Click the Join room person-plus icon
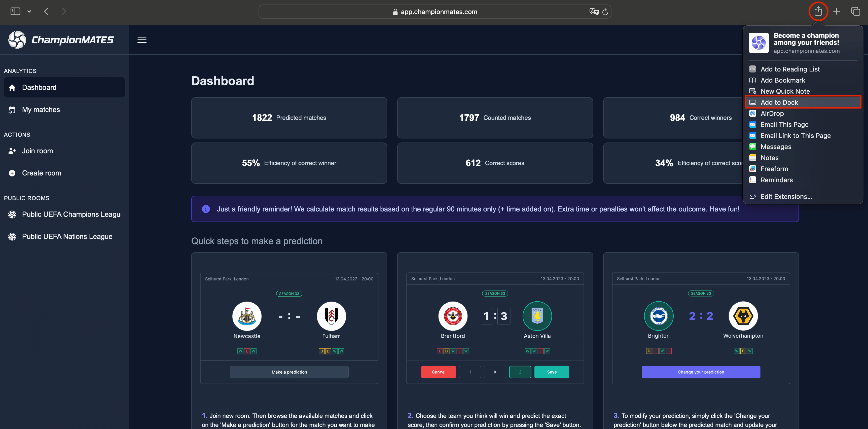This screenshot has height=429, width=868. tap(12, 151)
